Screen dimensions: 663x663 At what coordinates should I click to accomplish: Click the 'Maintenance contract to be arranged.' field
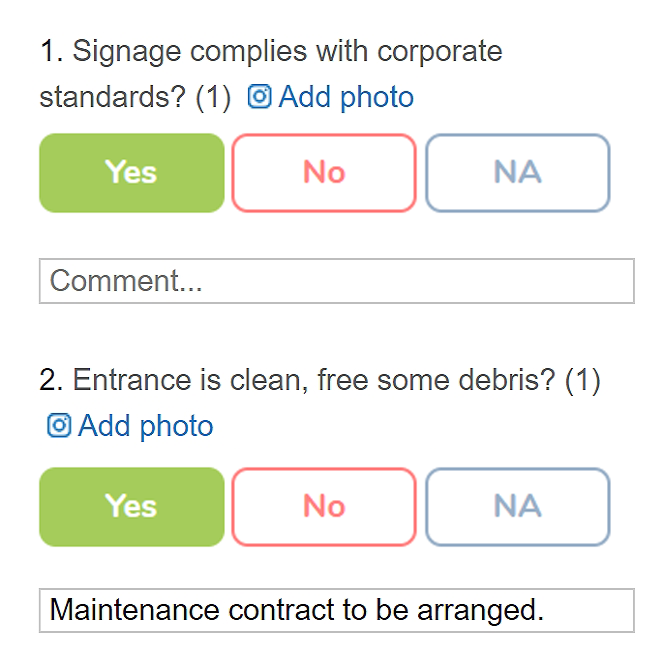337,610
